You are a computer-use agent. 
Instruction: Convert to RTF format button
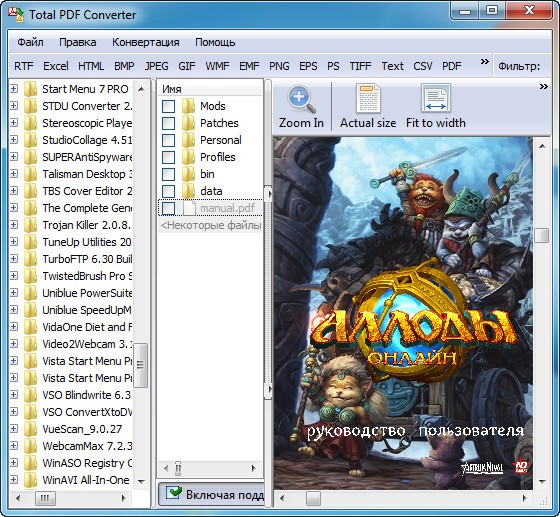tap(24, 66)
